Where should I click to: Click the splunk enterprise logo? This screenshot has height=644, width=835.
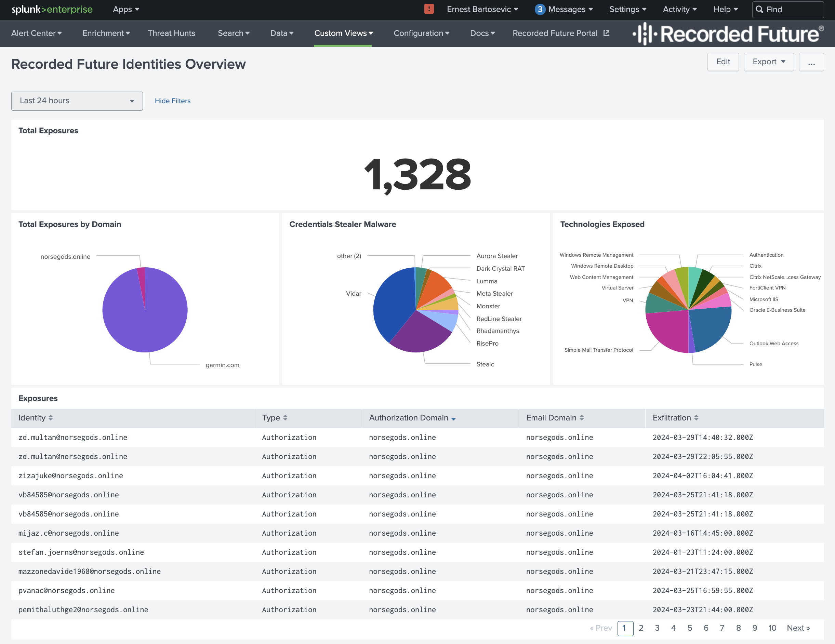52,9
